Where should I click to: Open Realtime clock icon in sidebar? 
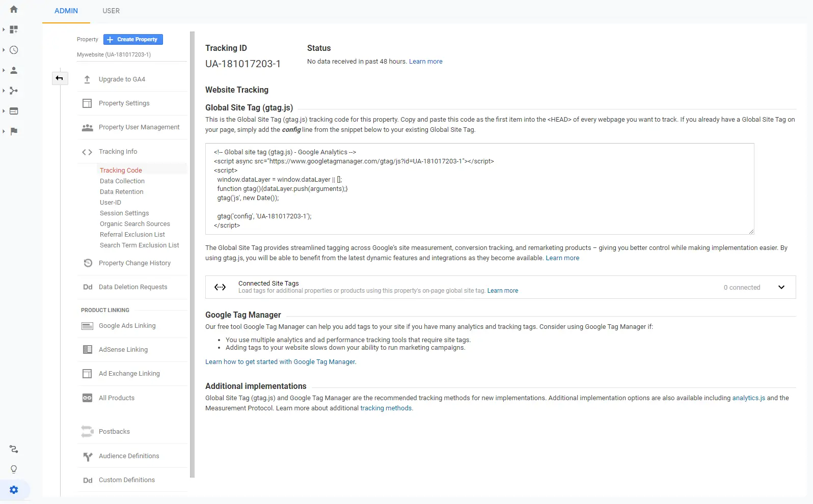click(x=14, y=50)
